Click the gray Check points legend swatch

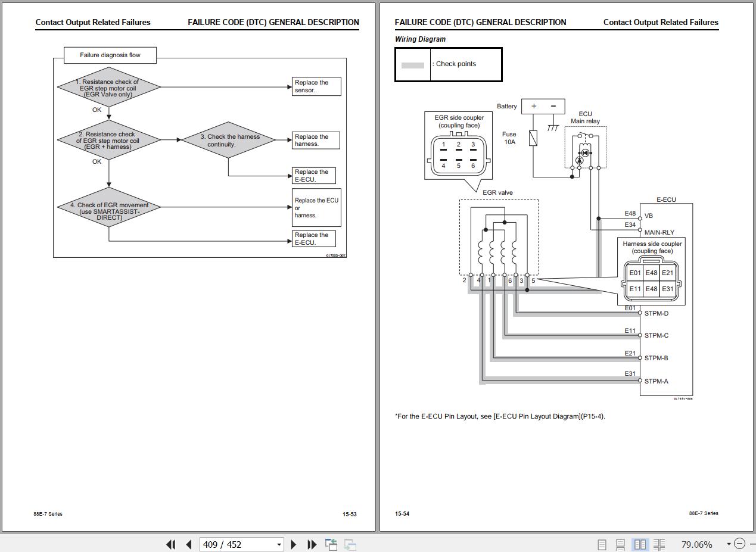(413, 65)
